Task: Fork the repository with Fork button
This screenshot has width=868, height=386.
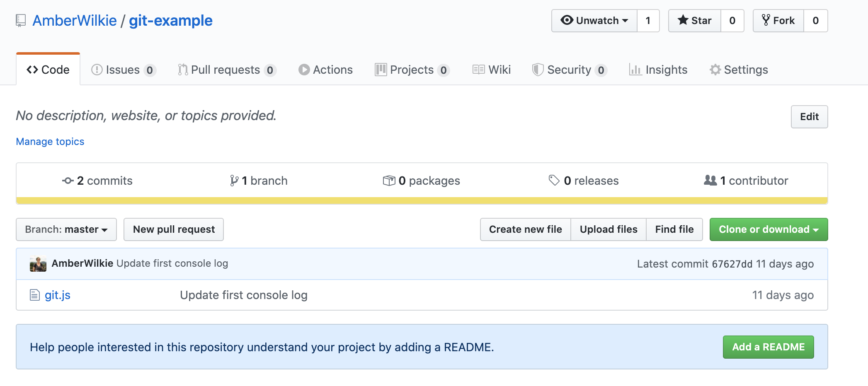Action: pyautogui.click(x=778, y=21)
